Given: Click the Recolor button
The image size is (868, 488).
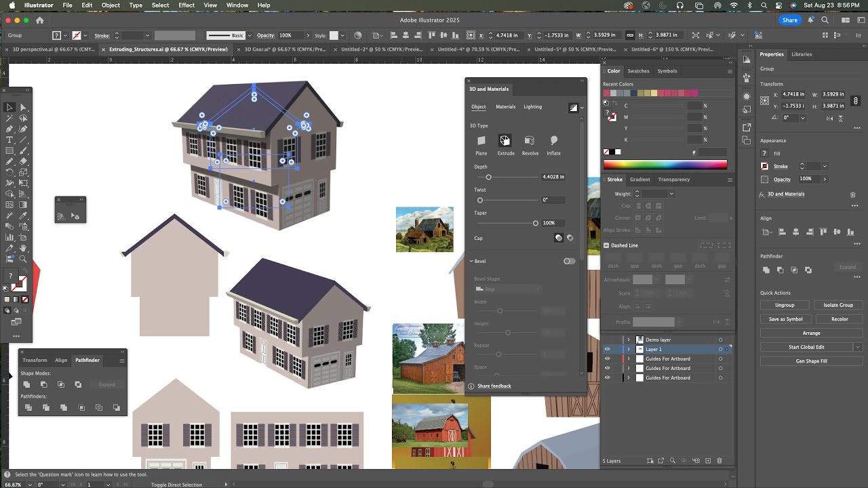Looking at the screenshot, I should click(840, 319).
